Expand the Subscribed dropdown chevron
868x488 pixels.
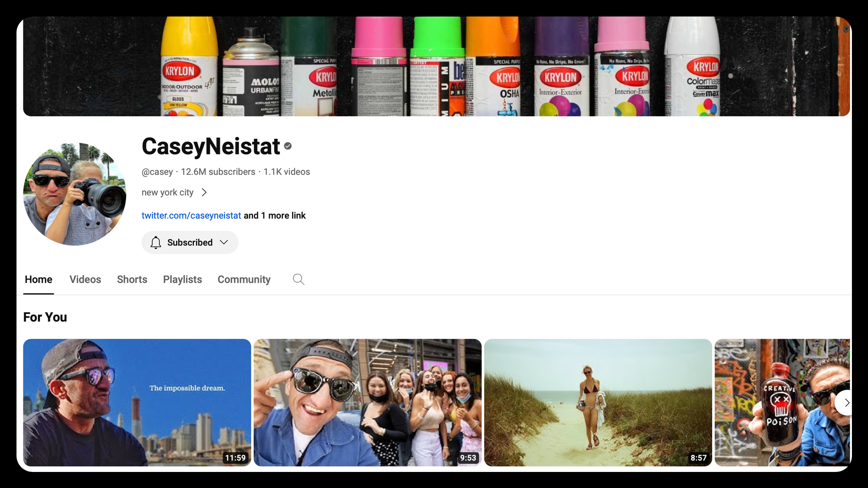click(x=224, y=242)
